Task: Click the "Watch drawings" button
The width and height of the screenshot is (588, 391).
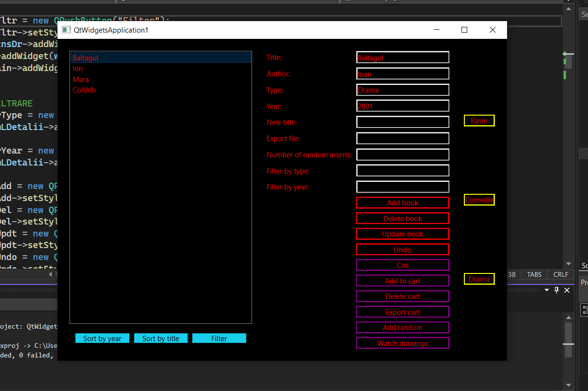Action: 402,343
